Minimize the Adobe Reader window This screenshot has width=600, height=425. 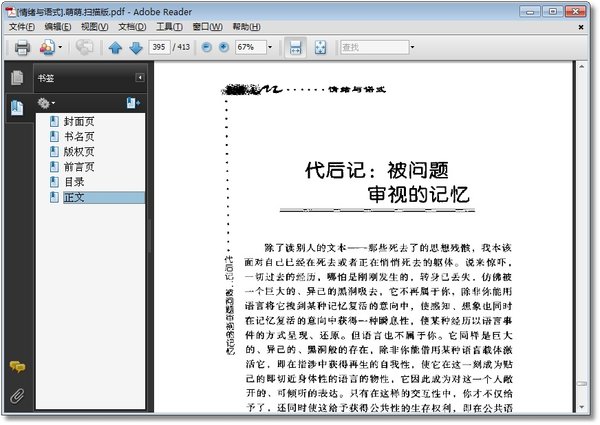point(530,11)
